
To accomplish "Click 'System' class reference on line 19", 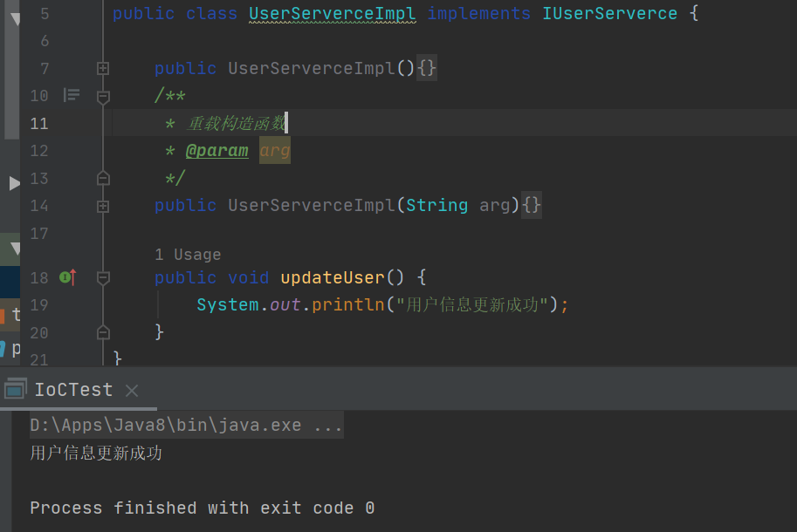I will click(x=227, y=304).
